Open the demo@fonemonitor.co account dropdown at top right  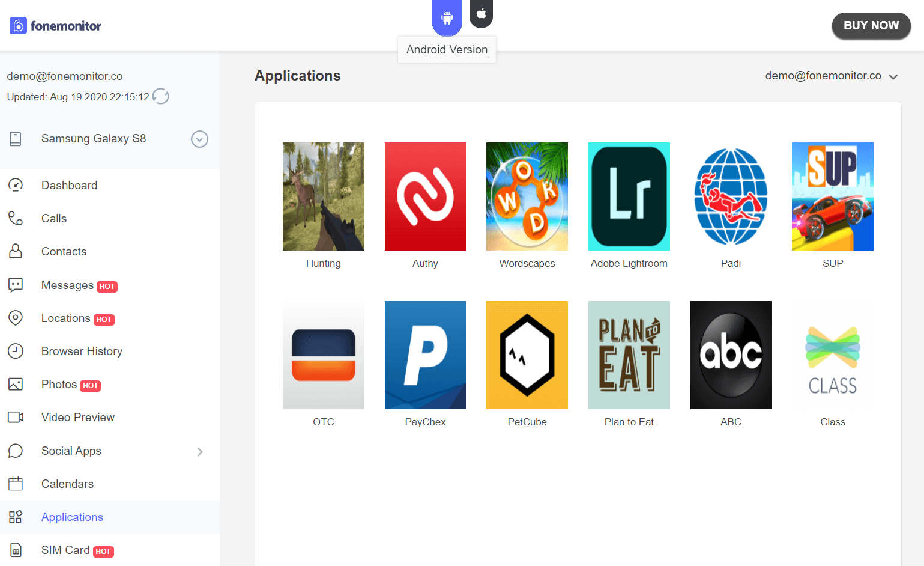pos(831,76)
